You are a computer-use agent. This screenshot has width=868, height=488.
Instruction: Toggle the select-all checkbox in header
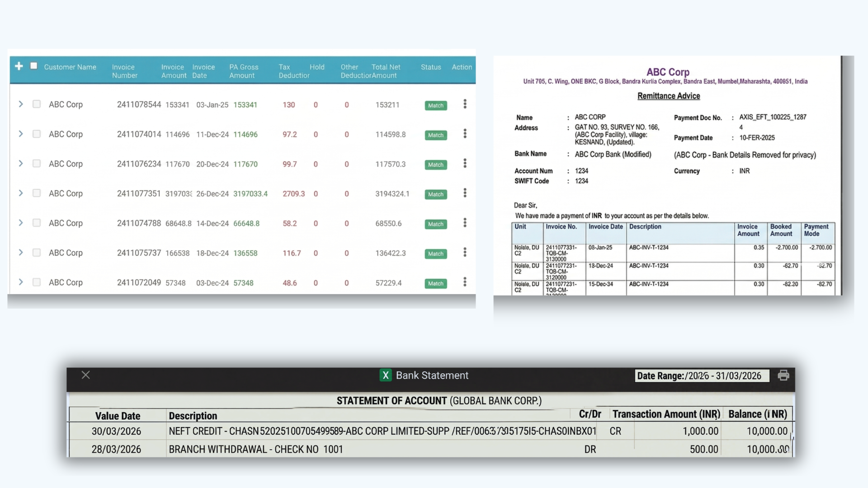pyautogui.click(x=34, y=66)
